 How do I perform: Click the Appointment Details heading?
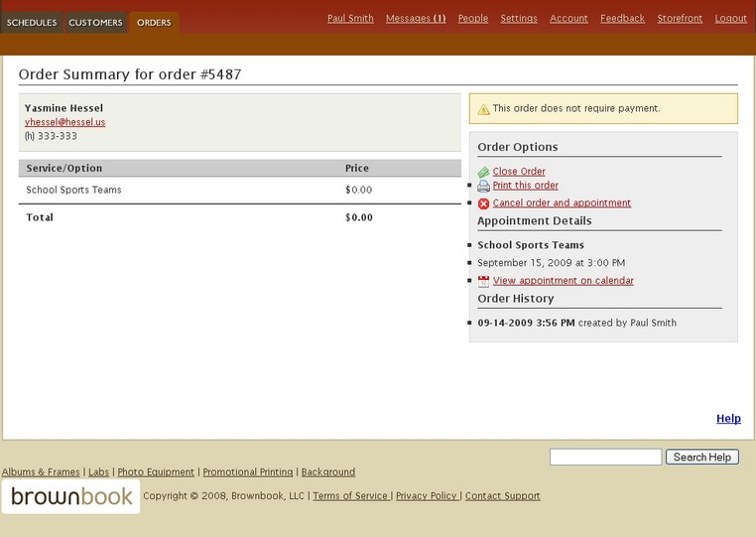click(x=534, y=221)
